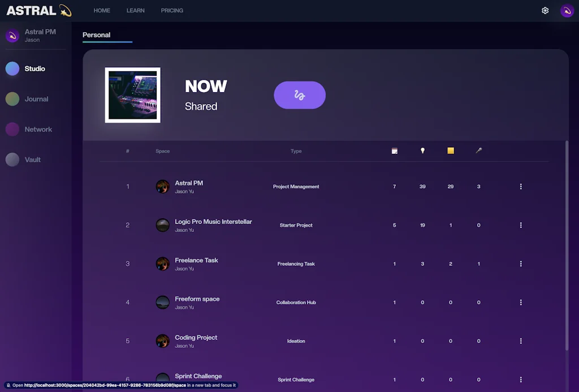Image resolution: width=579 pixels, height=392 pixels.
Task: Click the Coding Project space avatar
Action: coord(162,341)
